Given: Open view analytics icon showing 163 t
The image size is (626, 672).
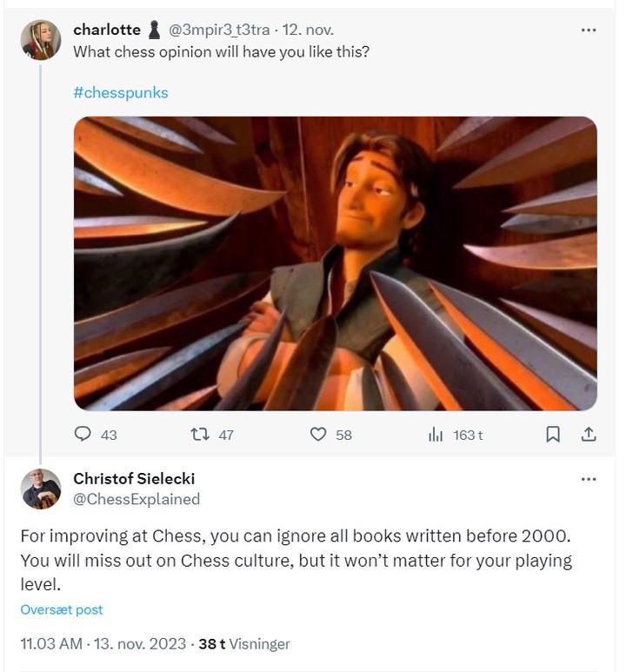Looking at the screenshot, I should click(436, 434).
